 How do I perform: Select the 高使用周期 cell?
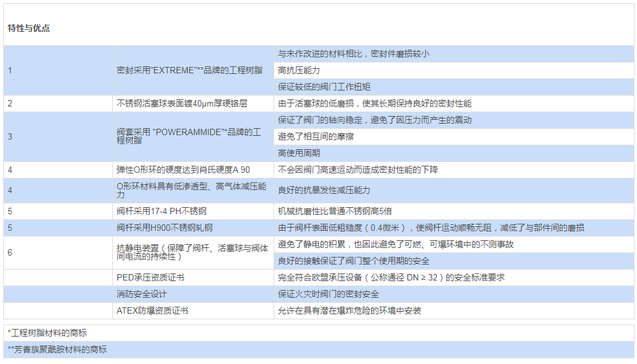pos(299,153)
